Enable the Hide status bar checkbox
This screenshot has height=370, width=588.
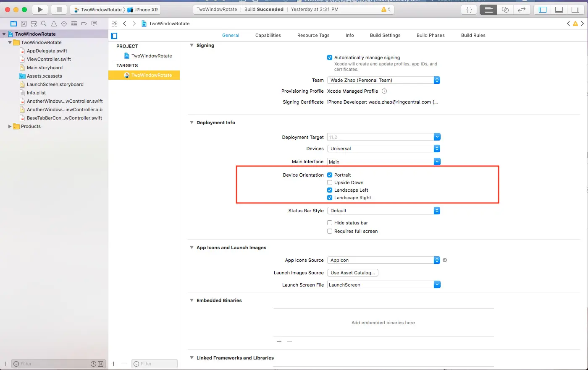click(x=330, y=223)
